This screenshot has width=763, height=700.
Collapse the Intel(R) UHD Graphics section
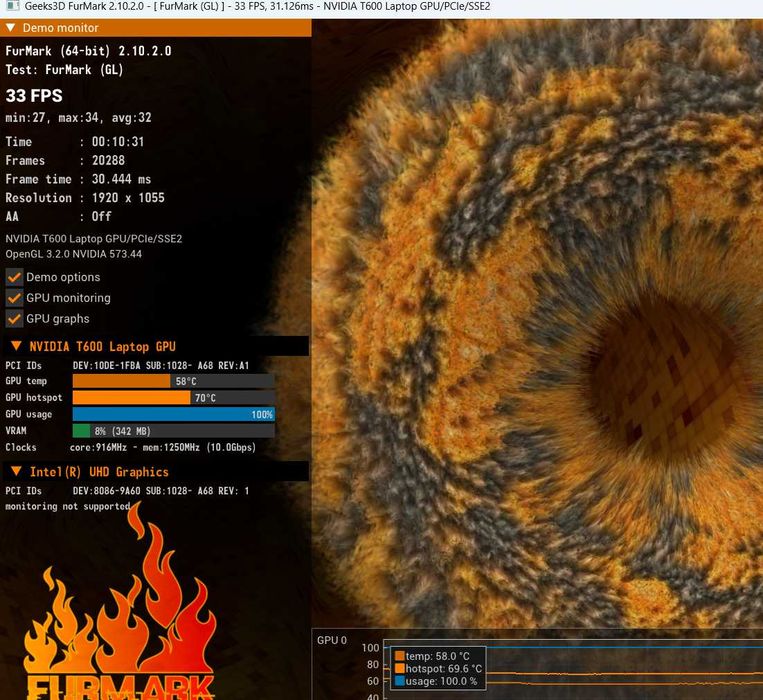click(16, 471)
